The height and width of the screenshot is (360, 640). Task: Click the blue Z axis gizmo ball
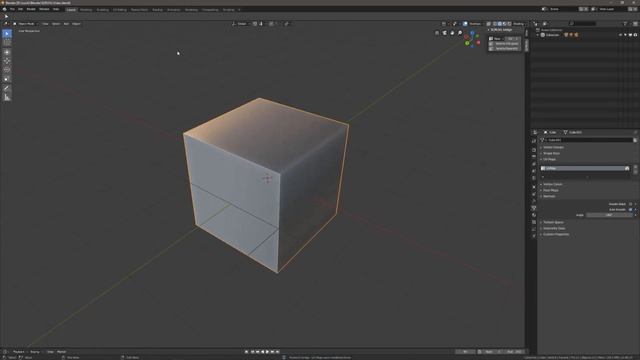coord(472,33)
